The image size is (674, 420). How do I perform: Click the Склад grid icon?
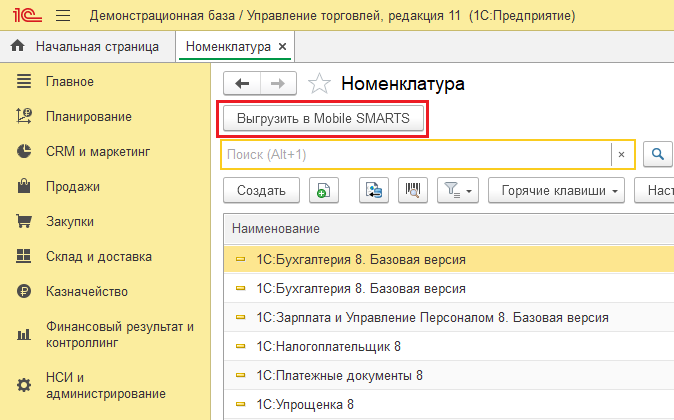24,256
